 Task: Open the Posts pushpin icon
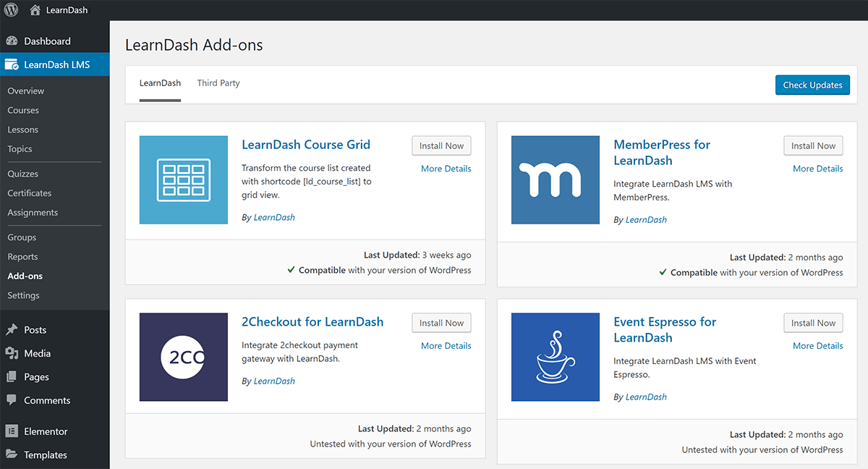tap(13, 329)
